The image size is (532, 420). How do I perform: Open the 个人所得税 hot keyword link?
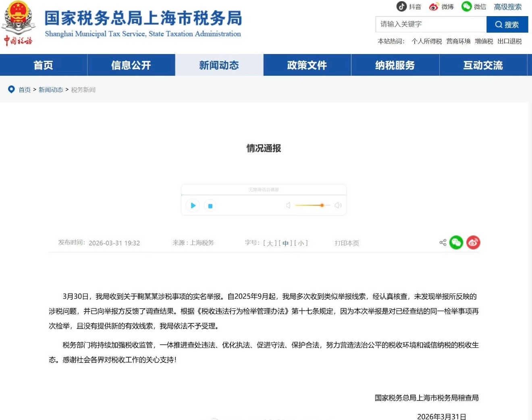(426, 41)
